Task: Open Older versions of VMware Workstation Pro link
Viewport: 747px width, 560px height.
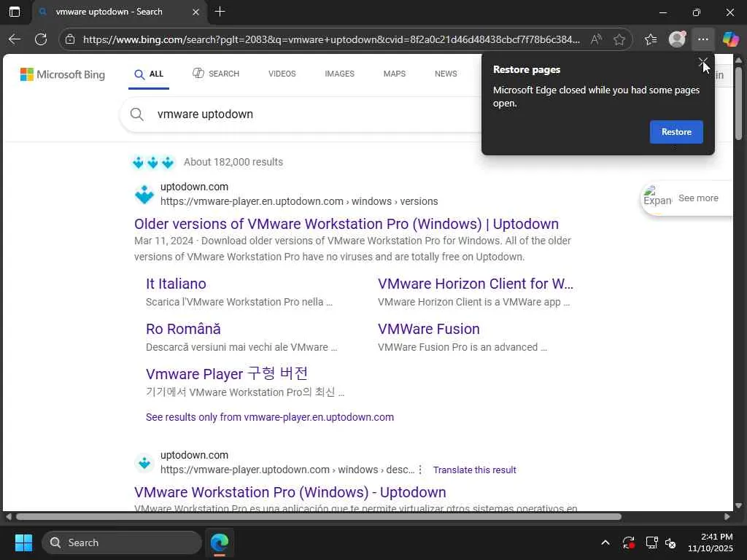Action: [347, 224]
